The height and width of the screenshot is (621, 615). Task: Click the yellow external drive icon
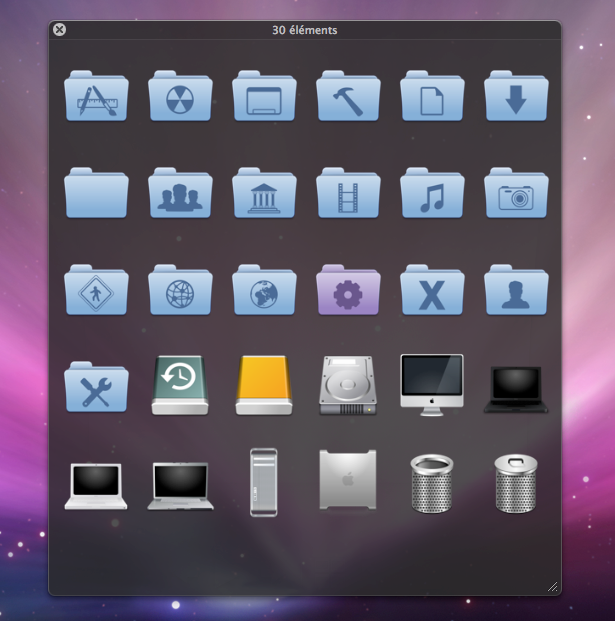[264, 385]
